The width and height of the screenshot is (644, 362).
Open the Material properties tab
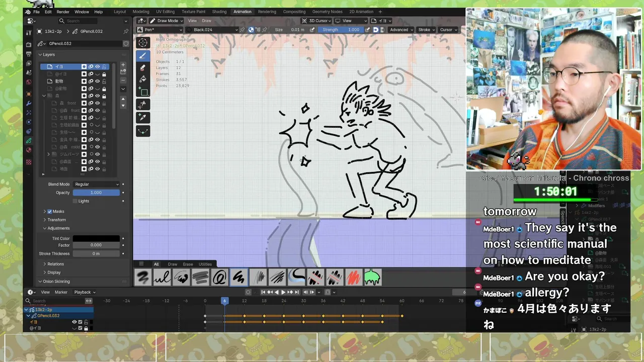pyautogui.click(x=29, y=150)
